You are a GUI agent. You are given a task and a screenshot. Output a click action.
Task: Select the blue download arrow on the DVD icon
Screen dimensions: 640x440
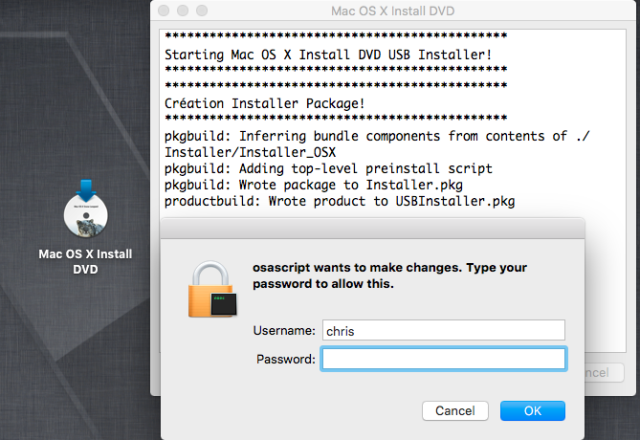86,190
